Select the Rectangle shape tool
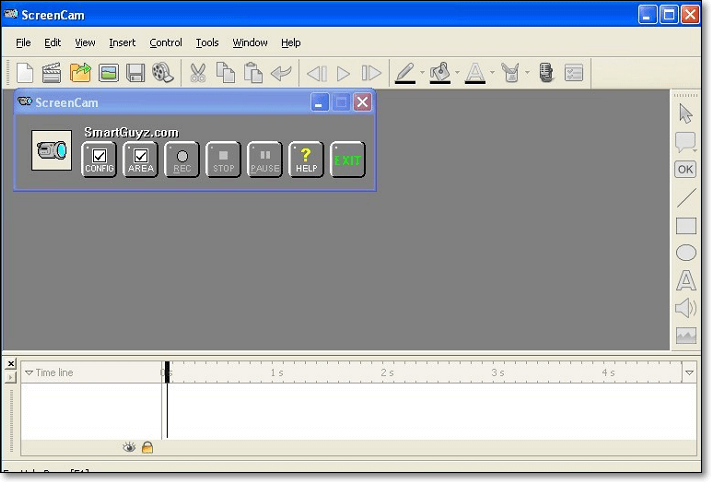Viewport: 711px width, 482px height. [686, 226]
